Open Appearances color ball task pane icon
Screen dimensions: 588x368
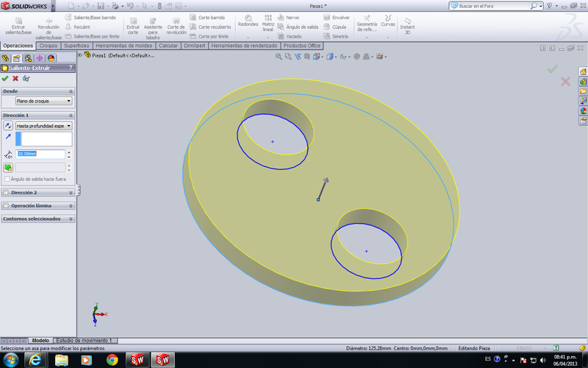(x=583, y=110)
